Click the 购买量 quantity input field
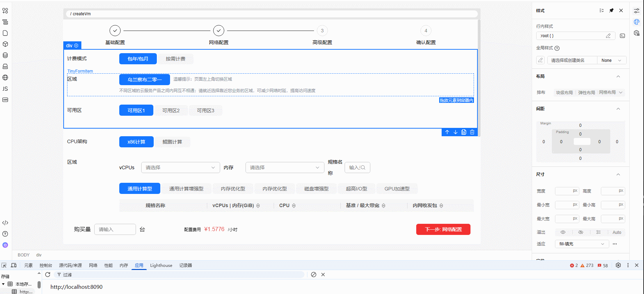644x294 pixels. tap(115, 229)
